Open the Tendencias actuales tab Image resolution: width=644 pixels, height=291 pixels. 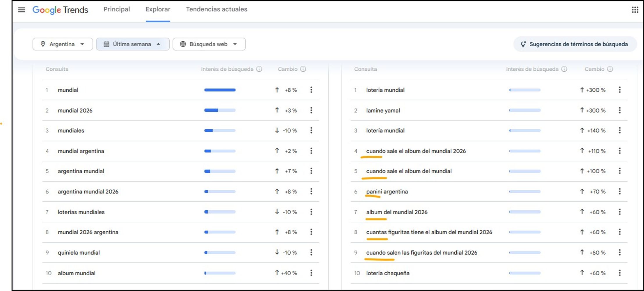pos(217,9)
